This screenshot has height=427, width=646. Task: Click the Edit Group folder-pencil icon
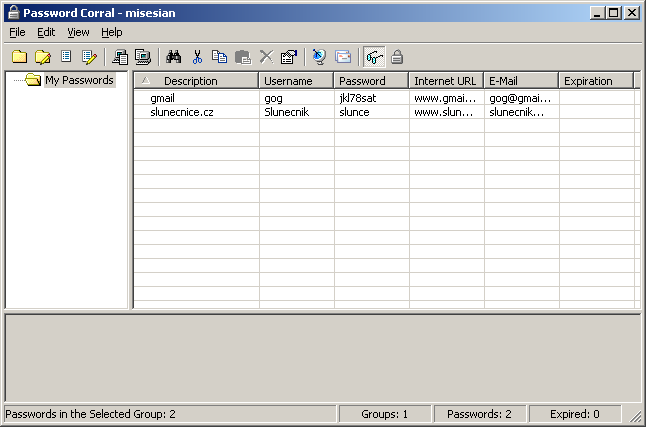click(x=43, y=57)
